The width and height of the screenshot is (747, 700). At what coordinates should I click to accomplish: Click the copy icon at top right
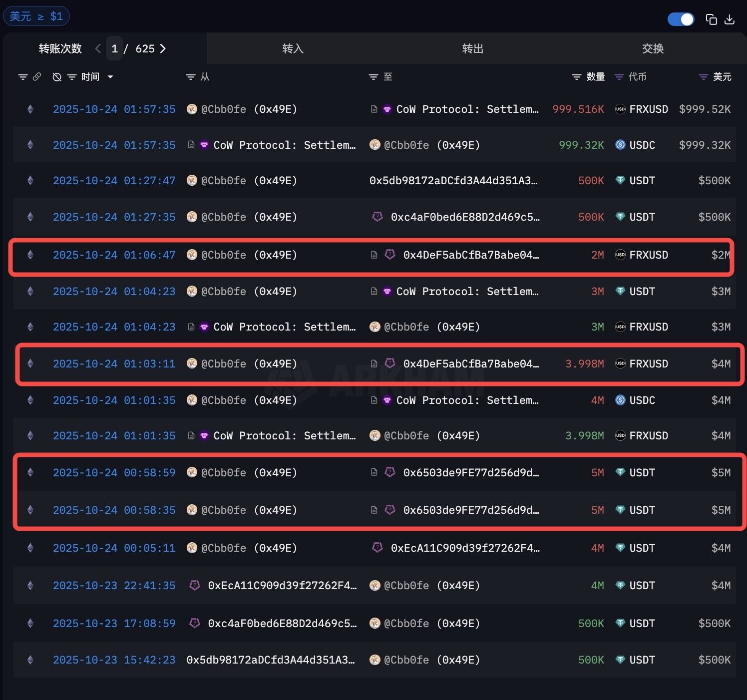pos(711,19)
